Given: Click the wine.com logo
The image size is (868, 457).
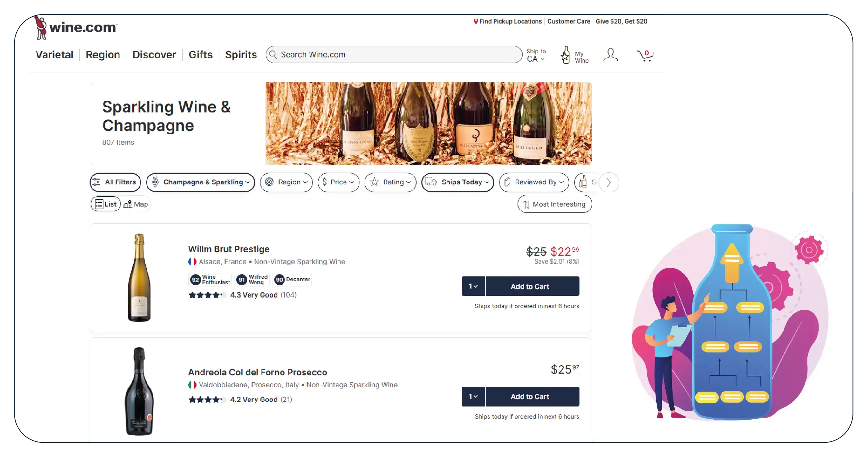Looking at the screenshot, I should (77, 28).
